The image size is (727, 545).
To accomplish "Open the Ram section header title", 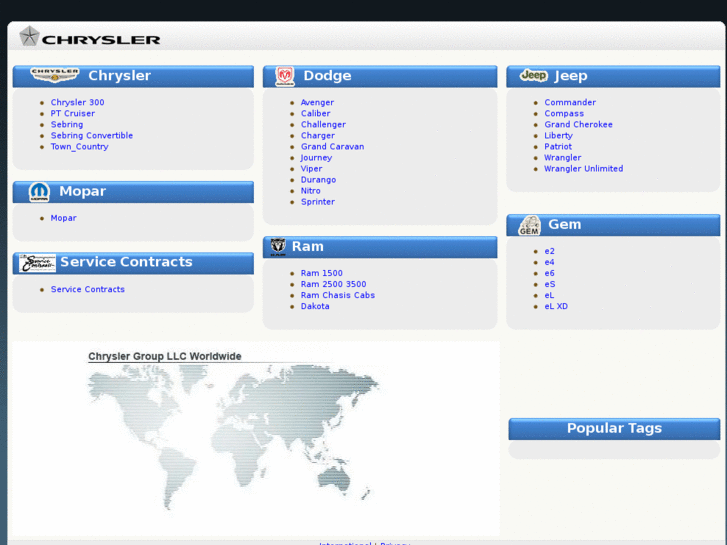I will pos(308,246).
